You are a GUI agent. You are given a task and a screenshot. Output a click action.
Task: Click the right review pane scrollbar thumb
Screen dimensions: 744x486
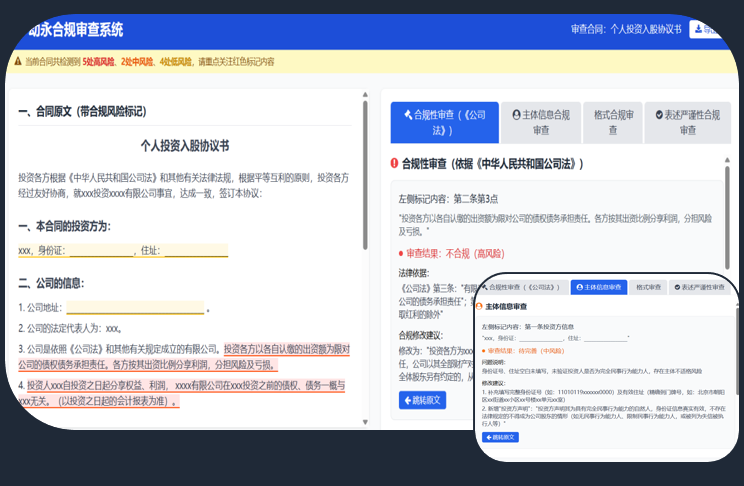pos(727,217)
